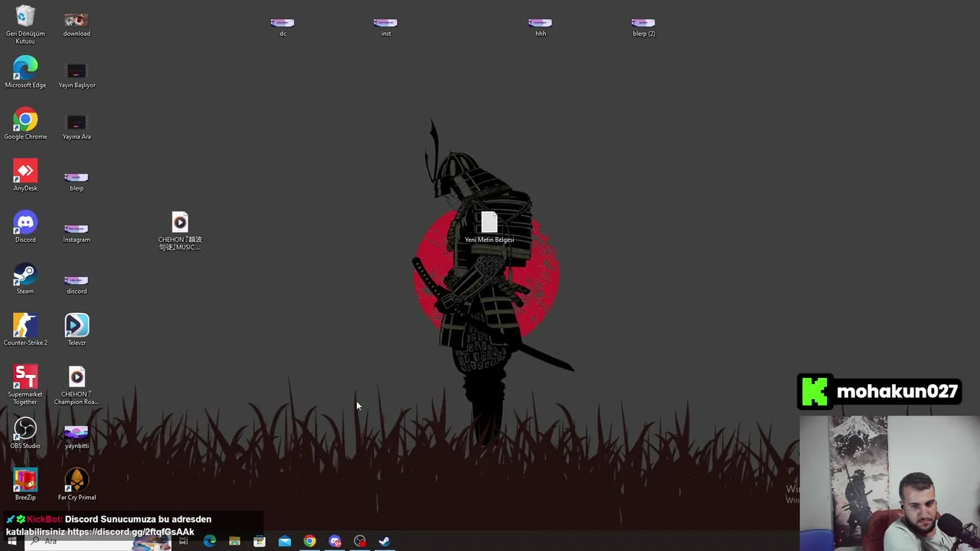Select the hhh shortcut at top of desktop
The width and height of the screenshot is (980, 551).
pyautogui.click(x=541, y=27)
